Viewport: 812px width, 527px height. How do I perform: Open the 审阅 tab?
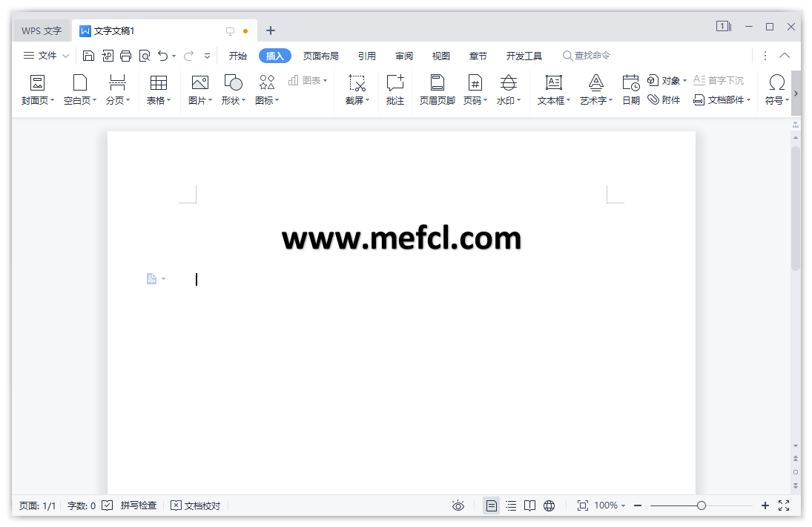tap(404, 56)
